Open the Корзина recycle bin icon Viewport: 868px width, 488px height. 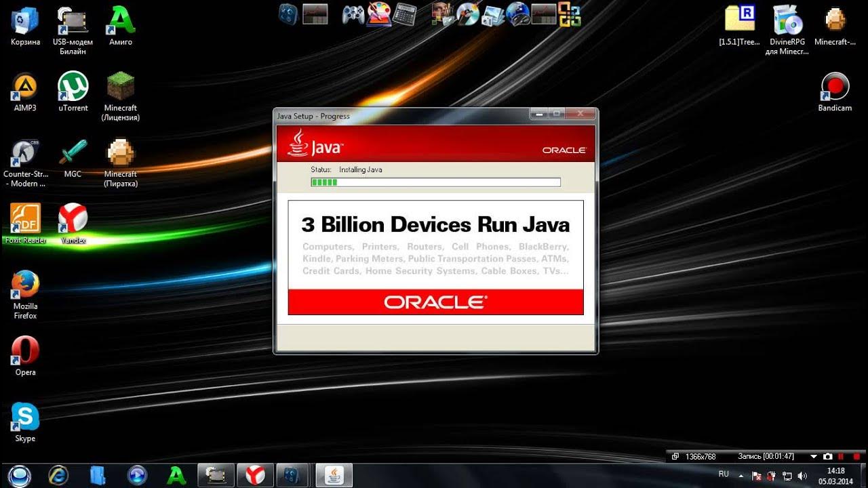pyautogui.click(x=25, y=26)
